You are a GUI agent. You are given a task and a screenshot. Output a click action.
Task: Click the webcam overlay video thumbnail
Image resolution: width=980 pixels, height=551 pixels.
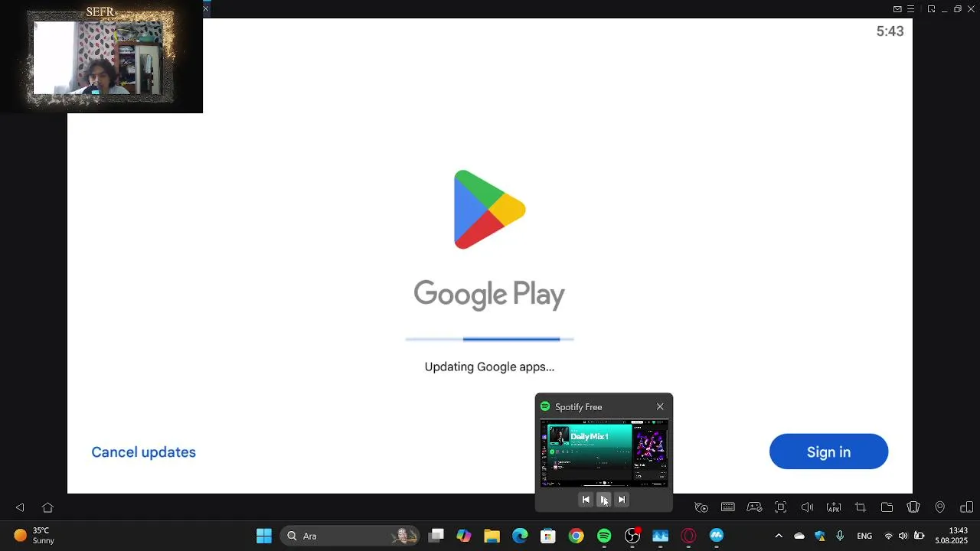(x=100, y=57)
